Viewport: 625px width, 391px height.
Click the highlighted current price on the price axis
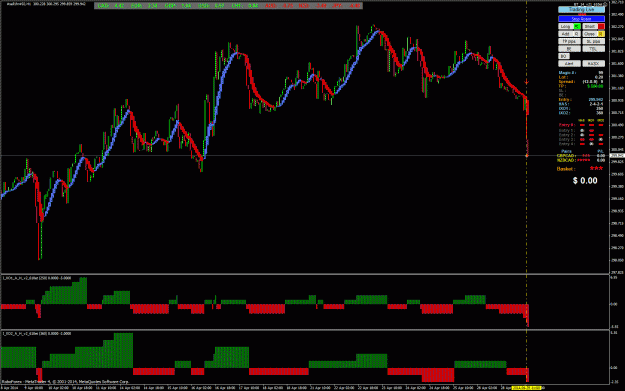coord(617,155)
